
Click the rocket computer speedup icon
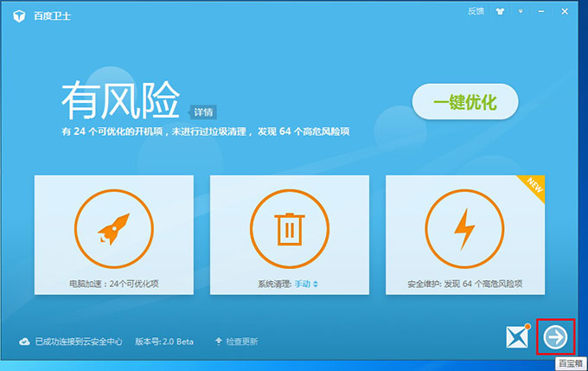point(113,228)
